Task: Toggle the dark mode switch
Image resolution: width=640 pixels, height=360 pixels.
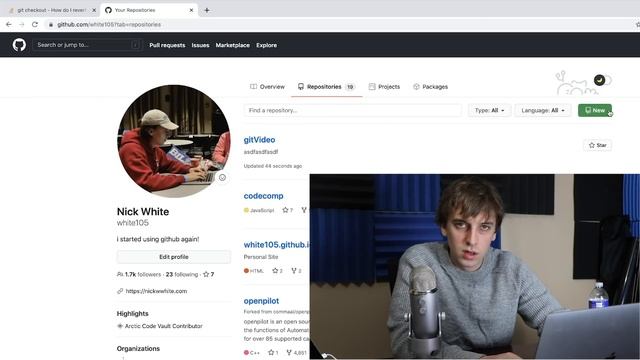Action: coord(602,80)
